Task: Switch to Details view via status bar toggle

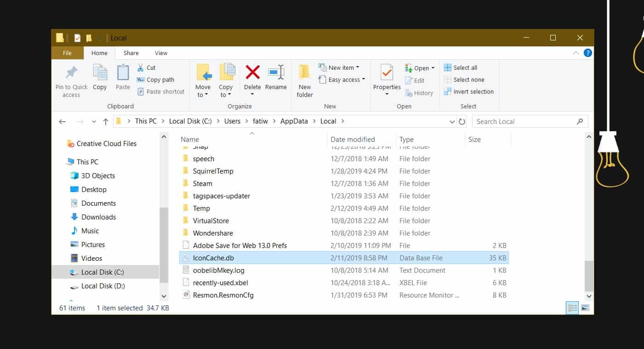Action: [572, 308]
